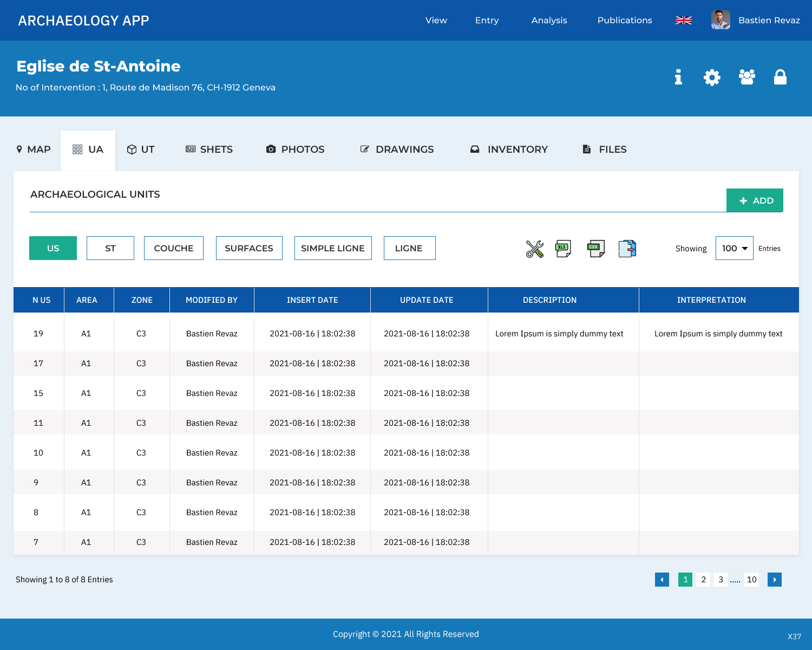This screenshot has width=812, height=650.
Task: Switch to the SHETS tab
Action: (x=209, y=149)
